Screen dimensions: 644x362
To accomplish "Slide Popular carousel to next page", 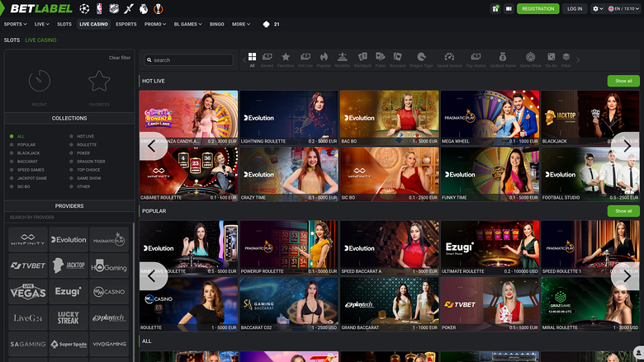I will (x=625, y=276).
